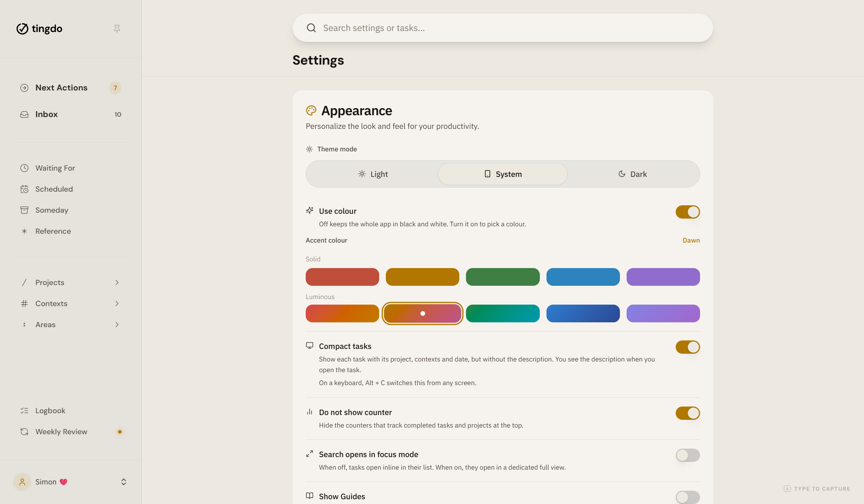This screenshot has height=504, width=864.
Task: Click the pin sidebar icon
Action: (x=117, y=28)
